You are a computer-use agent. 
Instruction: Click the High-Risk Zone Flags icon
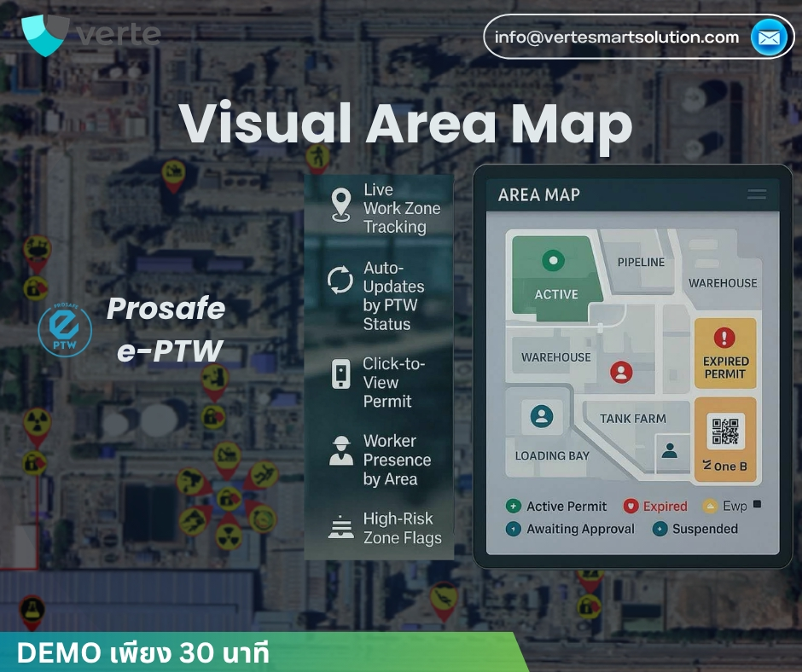tap(340, 527)
